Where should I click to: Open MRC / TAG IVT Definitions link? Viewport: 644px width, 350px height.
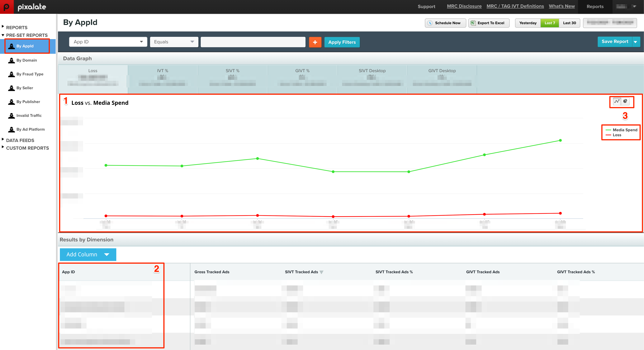click(515, 6)
